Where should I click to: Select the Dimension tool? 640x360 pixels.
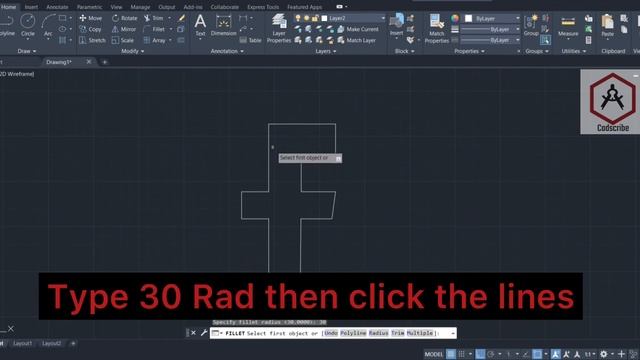pyautogui.click(x=223, y=25)
